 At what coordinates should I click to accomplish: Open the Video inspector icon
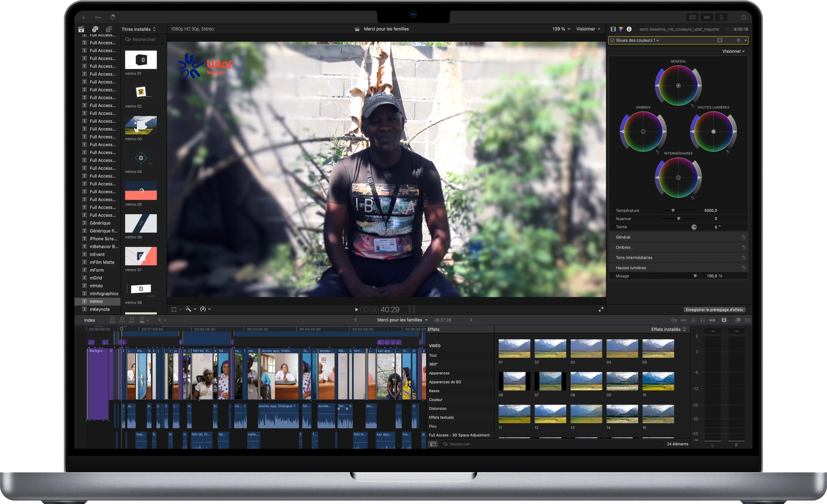(614, 29)
